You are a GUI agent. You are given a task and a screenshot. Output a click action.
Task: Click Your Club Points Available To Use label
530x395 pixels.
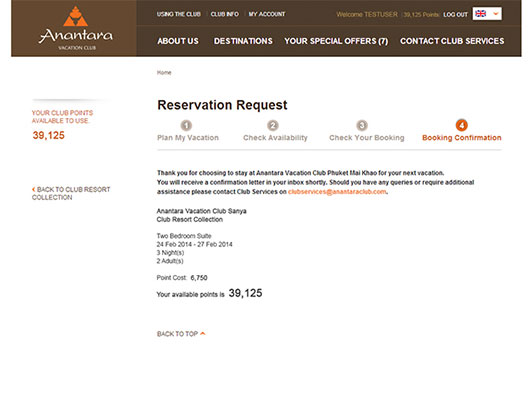63,117
